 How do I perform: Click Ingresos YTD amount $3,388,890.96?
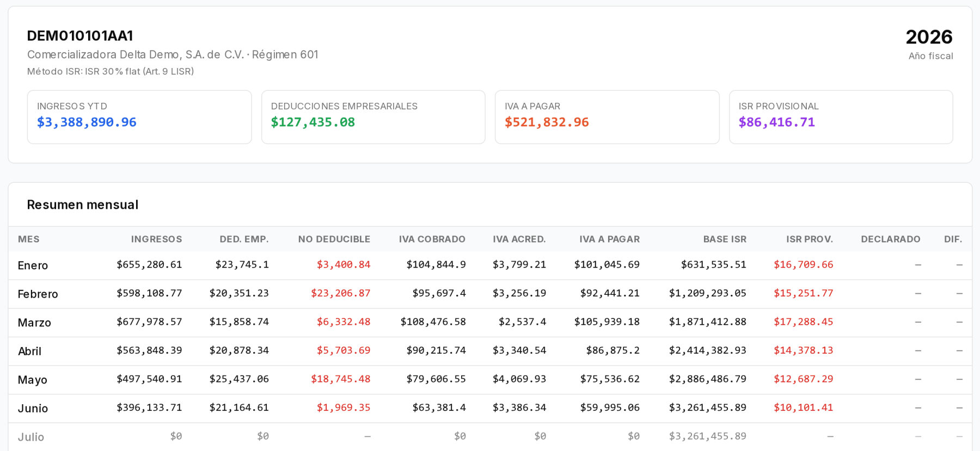tap(87, 122)
